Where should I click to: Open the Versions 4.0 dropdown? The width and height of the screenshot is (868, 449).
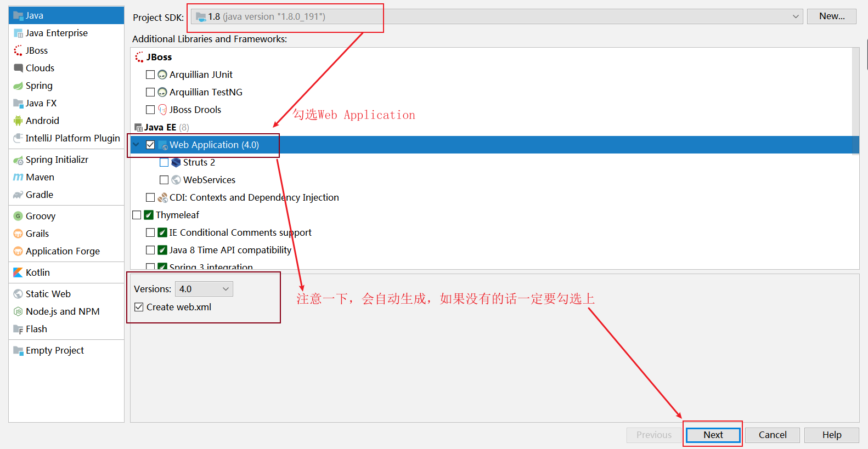tap(204, 289)
